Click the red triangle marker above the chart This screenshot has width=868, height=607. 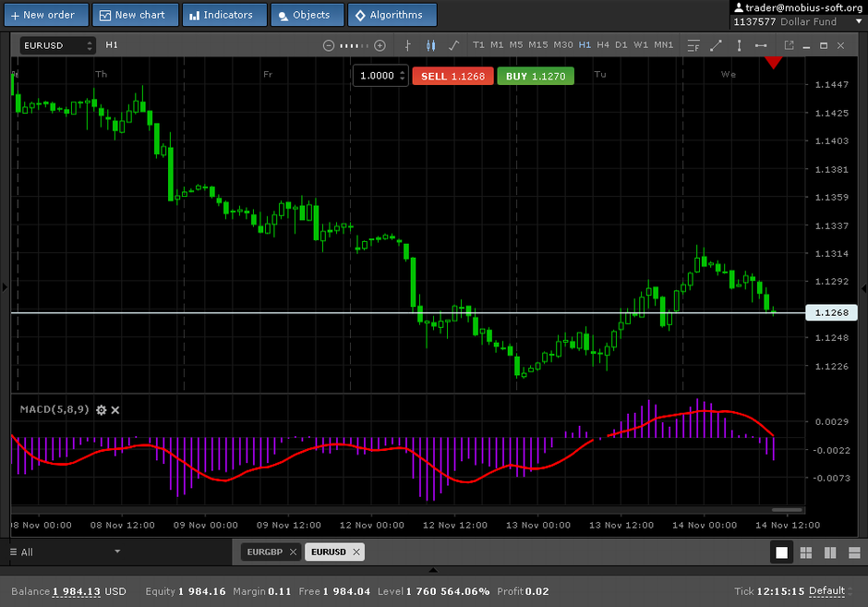[x=773, y=63]
